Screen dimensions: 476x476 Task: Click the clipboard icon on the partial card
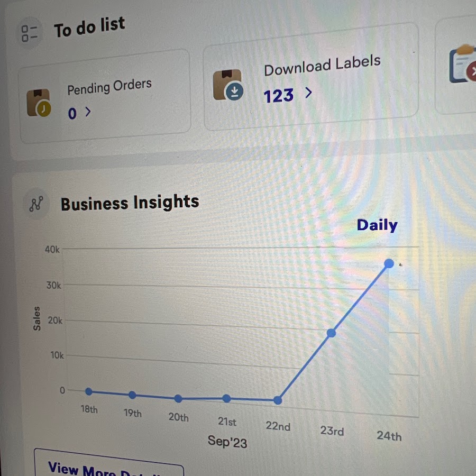(x=462, y=64)
